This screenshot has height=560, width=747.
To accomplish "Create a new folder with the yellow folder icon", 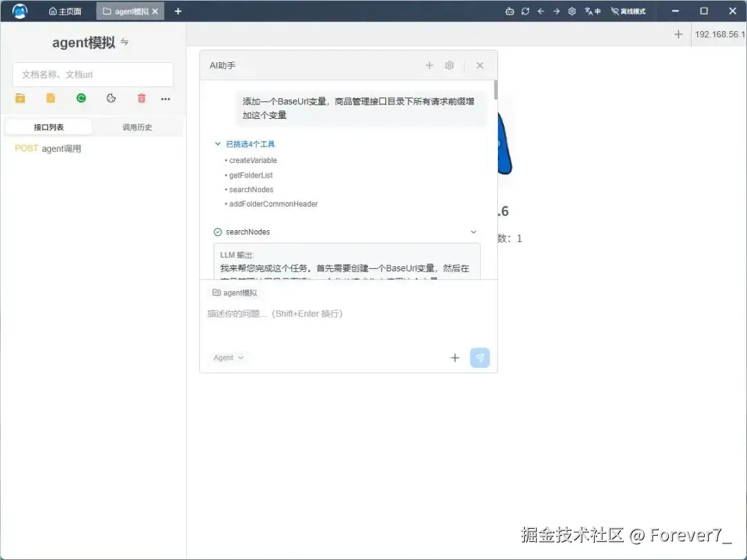I will click(x=19, y=98).
